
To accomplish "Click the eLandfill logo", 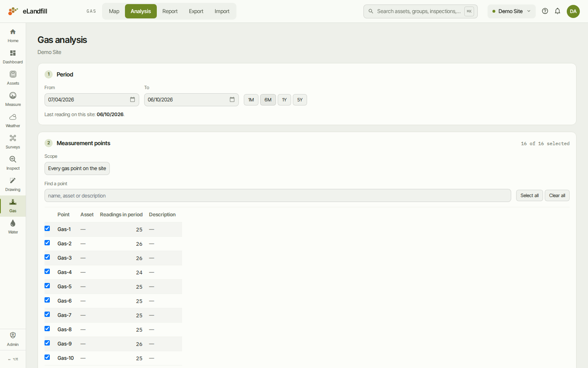I will click(x=28, y=11).
